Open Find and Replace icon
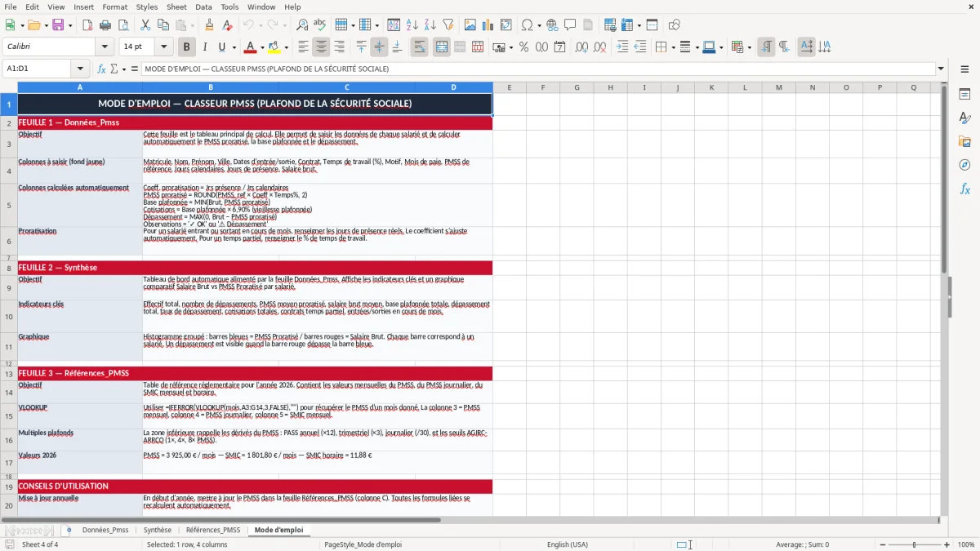 (302, 25)
